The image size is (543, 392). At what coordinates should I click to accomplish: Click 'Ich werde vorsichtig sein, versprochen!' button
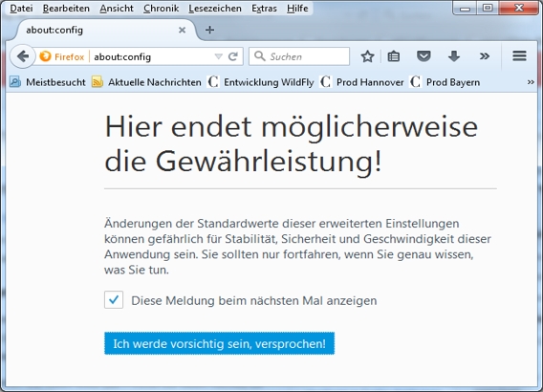(219, 343)
